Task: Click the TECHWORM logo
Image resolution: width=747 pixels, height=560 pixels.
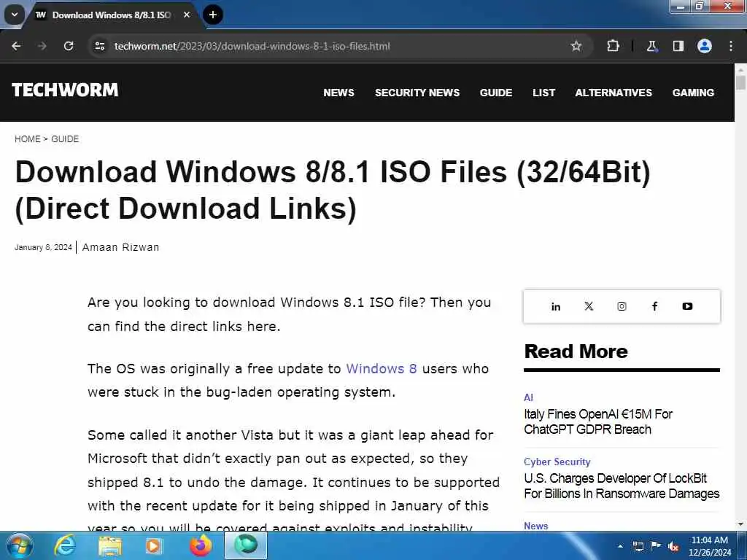Action: point(65,90)
